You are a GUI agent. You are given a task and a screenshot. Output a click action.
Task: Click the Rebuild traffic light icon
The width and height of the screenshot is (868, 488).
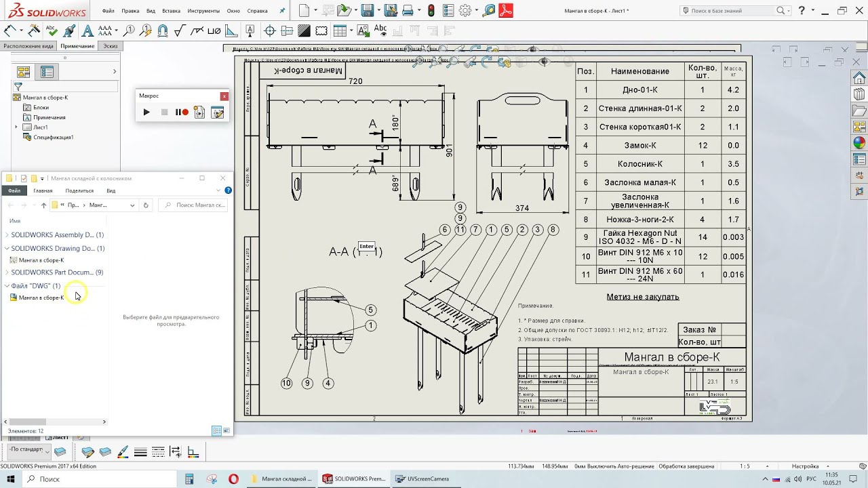(431, 10)
